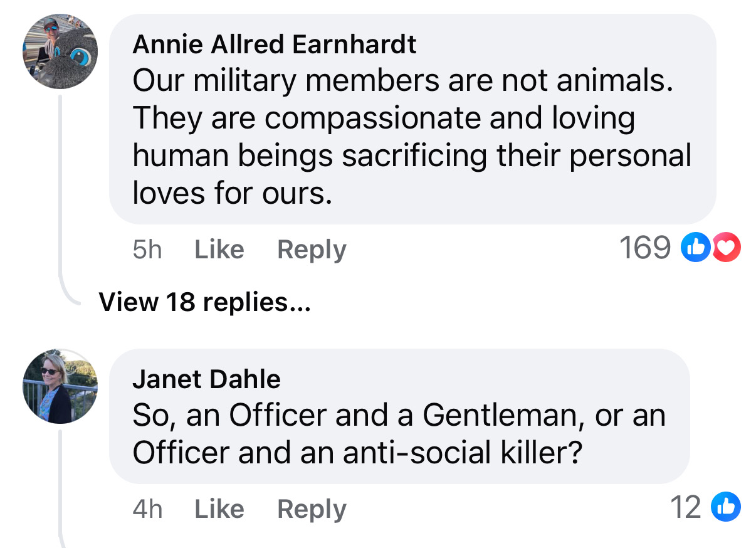Click the thread line below Janet's avatar
The image size is (756, 548).
[60, 489]
